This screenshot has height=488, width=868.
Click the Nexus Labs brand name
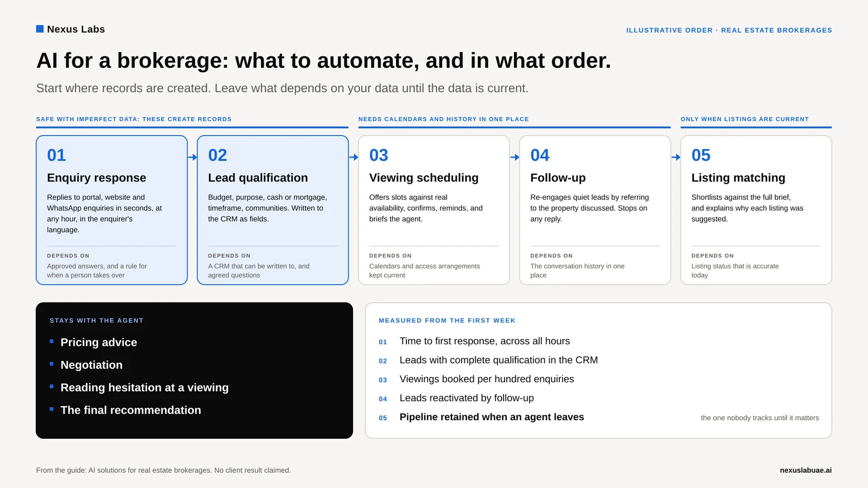76,29
